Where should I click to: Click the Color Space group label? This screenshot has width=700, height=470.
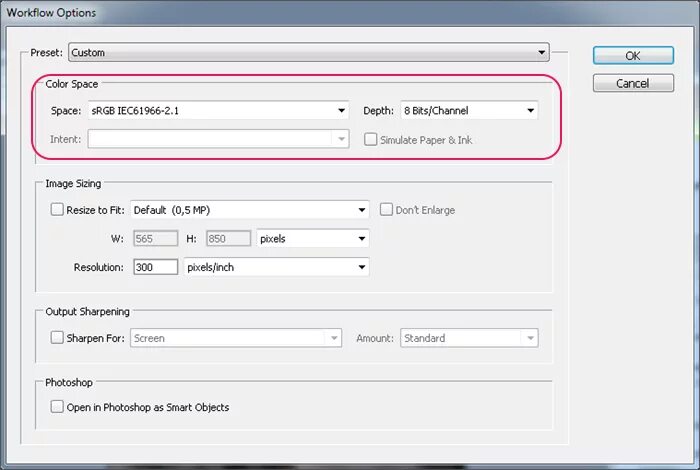72,84
